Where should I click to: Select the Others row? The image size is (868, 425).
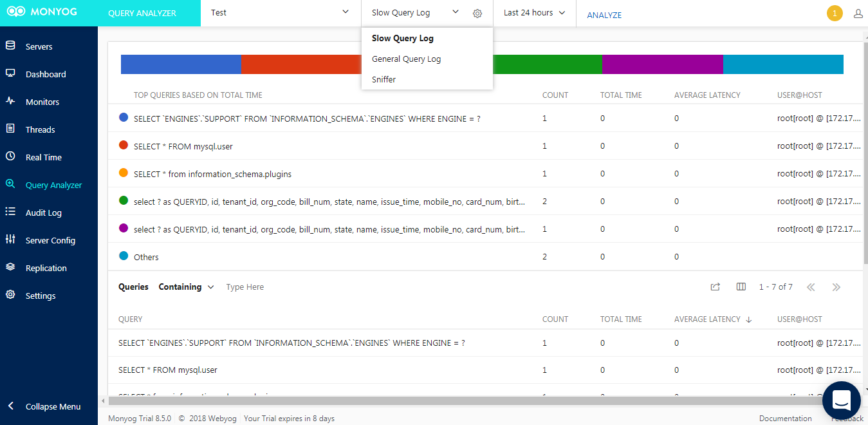pos(486,257)
